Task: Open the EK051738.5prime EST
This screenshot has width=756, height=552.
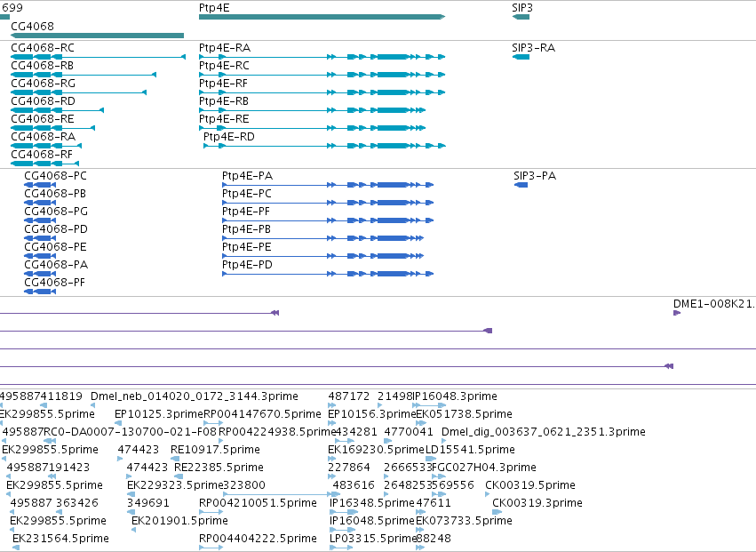Action: coord(464,414)
